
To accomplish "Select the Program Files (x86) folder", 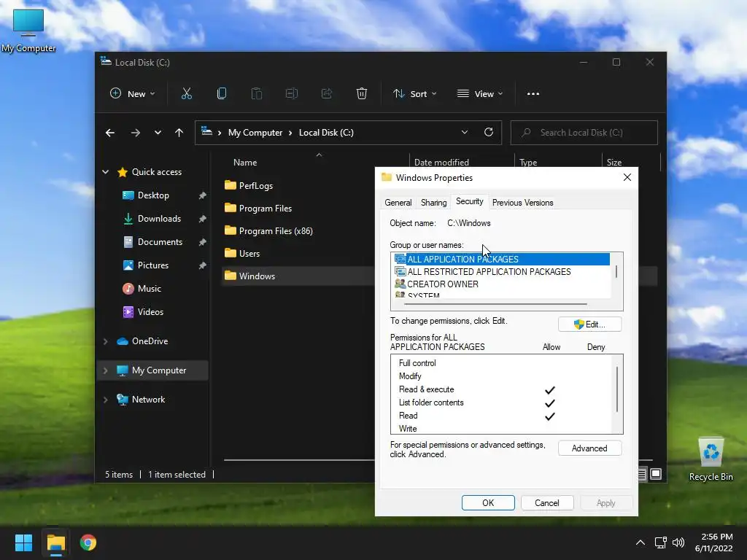I will click(x=275, y=231).
